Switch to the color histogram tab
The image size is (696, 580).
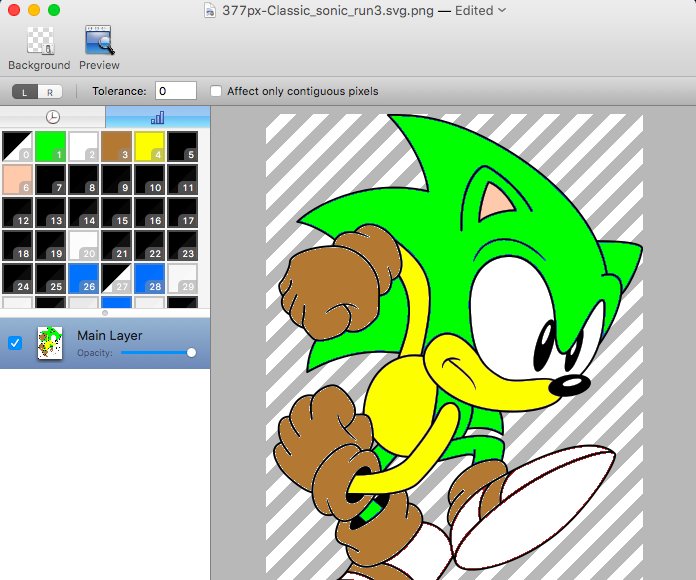(158, 117)
